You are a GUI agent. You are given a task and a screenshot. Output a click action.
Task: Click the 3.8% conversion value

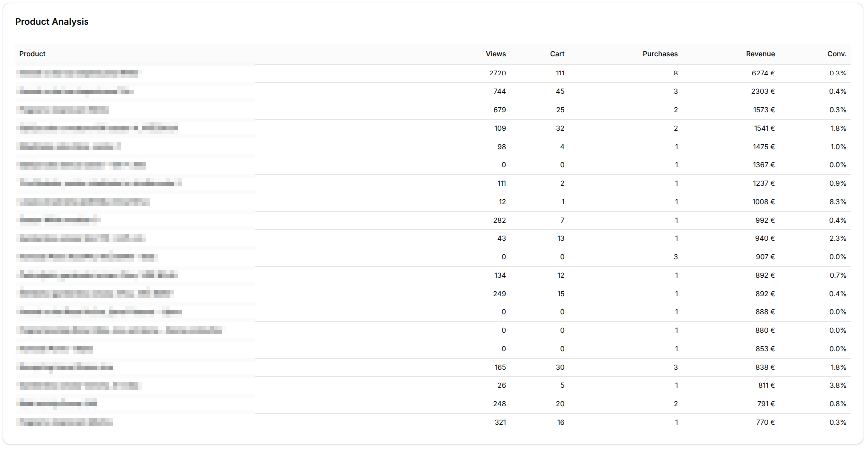tap(837, 385)
